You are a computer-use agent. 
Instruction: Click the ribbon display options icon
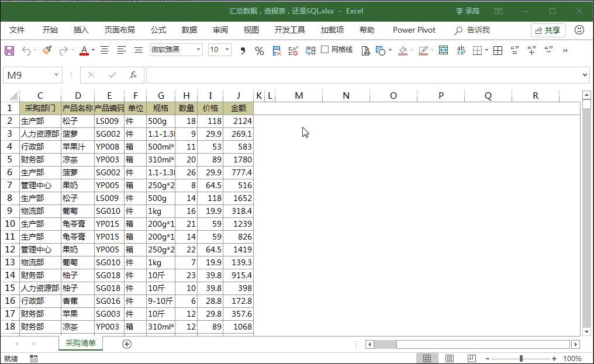tap(499, 11)
